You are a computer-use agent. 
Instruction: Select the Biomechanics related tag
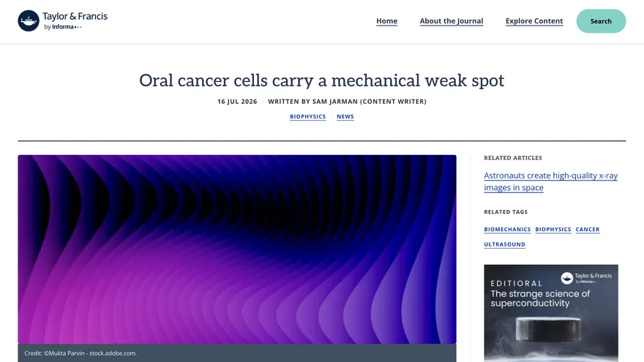tap(507, 230)
